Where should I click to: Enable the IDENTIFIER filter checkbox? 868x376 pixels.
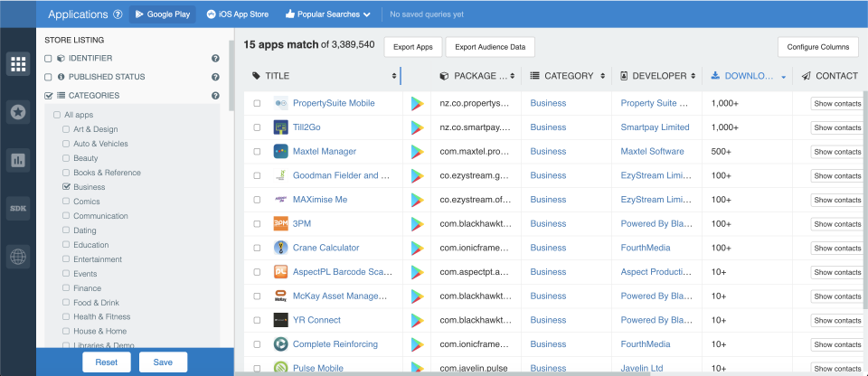click(48, 59)
